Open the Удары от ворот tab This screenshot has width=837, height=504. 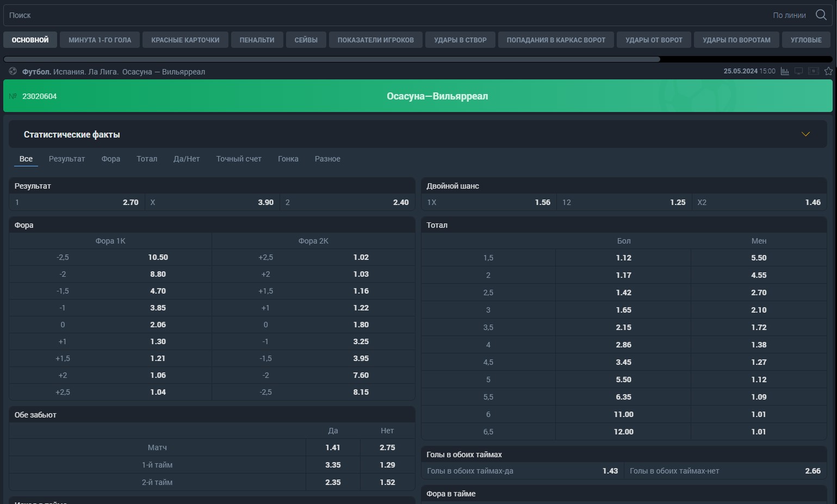point(654,40)
